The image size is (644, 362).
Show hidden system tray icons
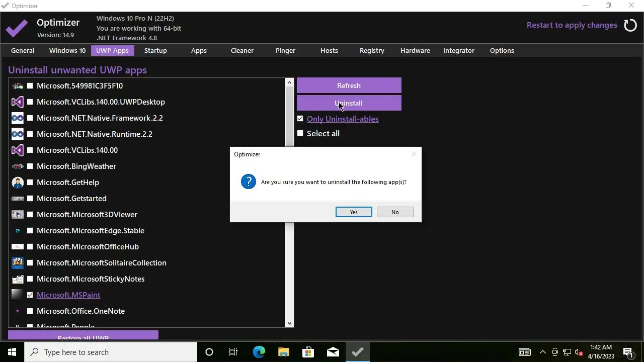(542, 352)
